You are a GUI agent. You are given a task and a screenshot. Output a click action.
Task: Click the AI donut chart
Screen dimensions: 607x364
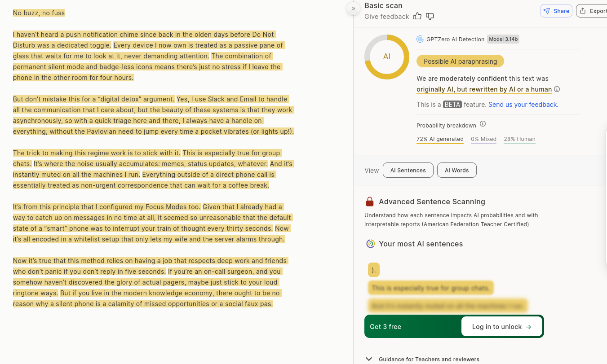(x=387, y=57)
